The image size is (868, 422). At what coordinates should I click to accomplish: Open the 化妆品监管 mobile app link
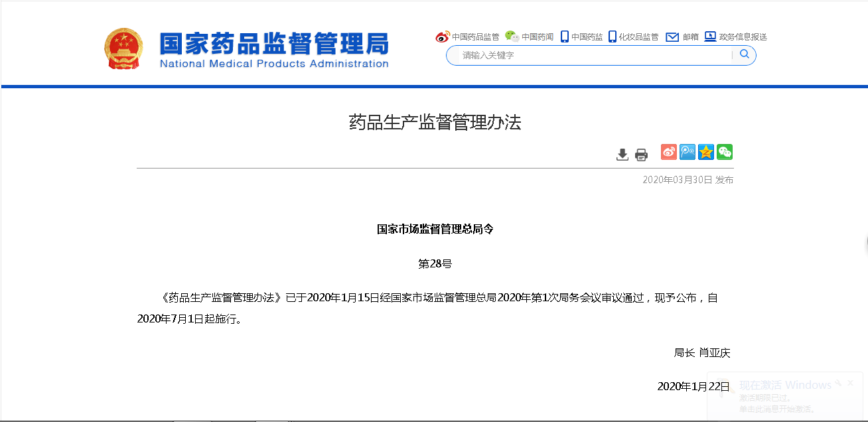(638, 37)
